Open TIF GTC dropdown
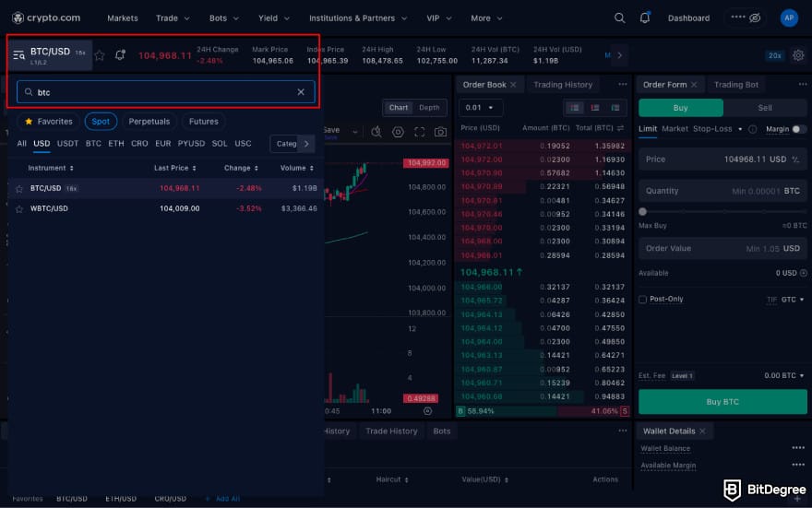 (x=793, y=300)
